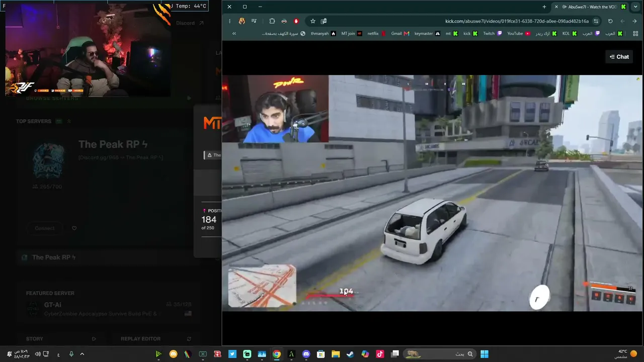
Task: Open the taskbar weather widget
Action: (626, 354)
